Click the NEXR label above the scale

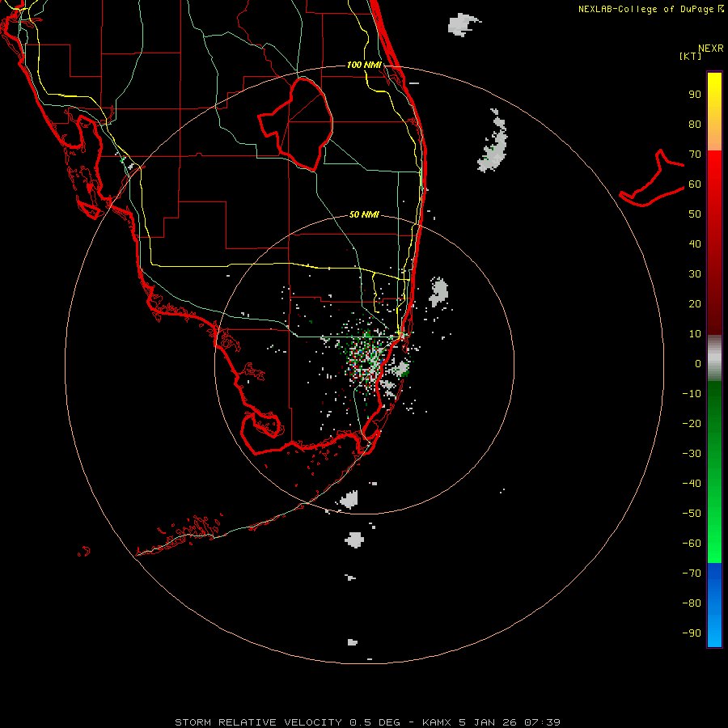tap(710, 49)
